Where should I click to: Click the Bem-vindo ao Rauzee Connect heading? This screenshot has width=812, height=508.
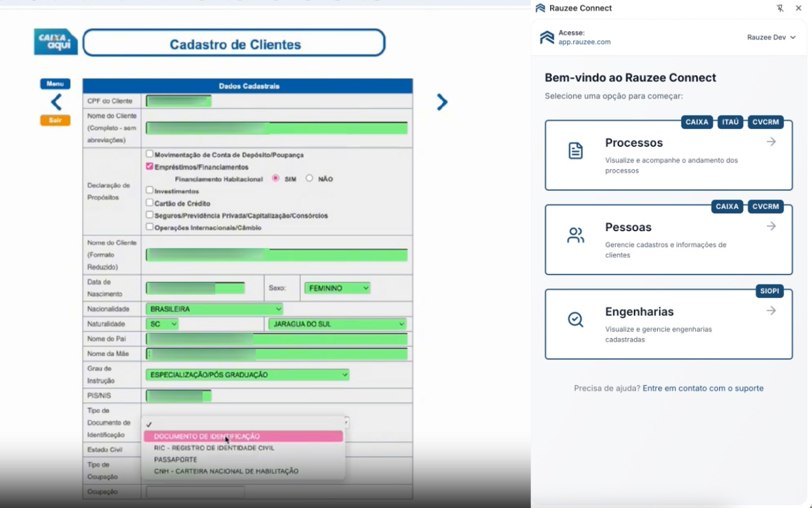click(x=631, y=77)
